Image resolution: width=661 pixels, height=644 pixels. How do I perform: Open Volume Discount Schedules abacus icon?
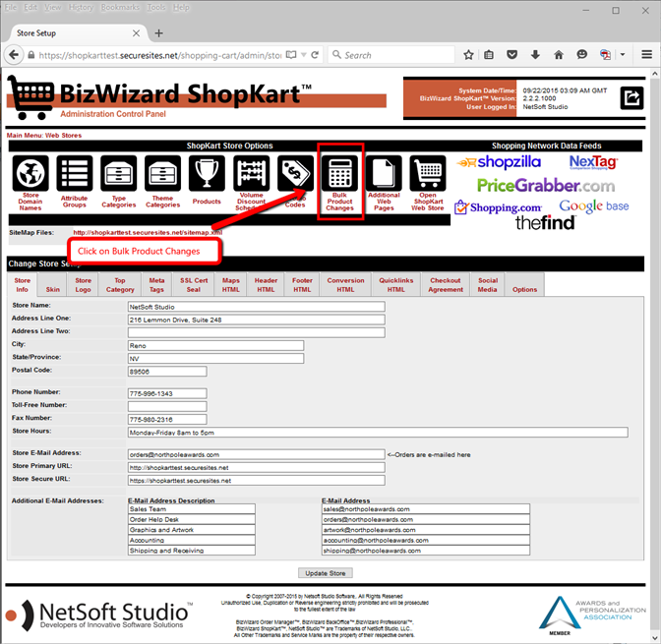click(x=251, y=173)
